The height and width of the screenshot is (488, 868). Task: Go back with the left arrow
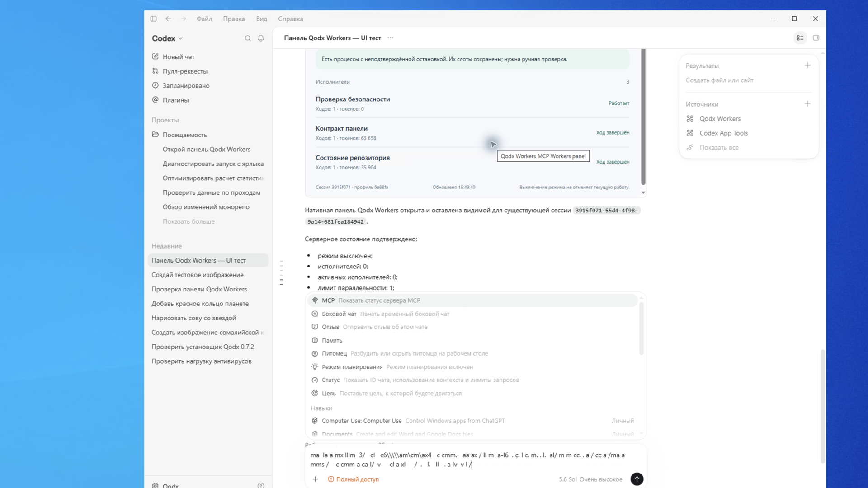click(168, 19)
